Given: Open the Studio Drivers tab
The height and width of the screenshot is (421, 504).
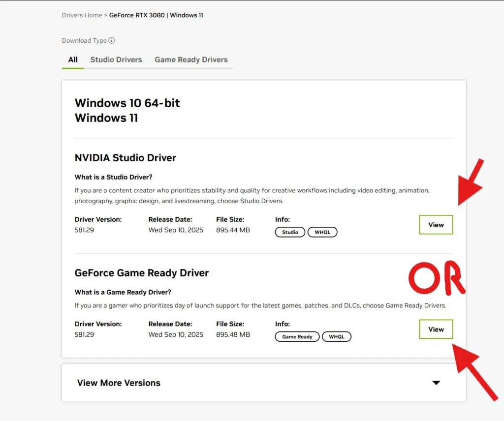Looking at the screenshot, I should [116, 60].
